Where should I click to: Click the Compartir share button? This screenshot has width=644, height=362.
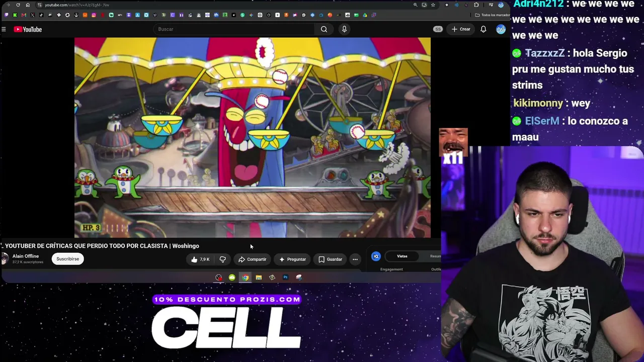coord(253,259)
